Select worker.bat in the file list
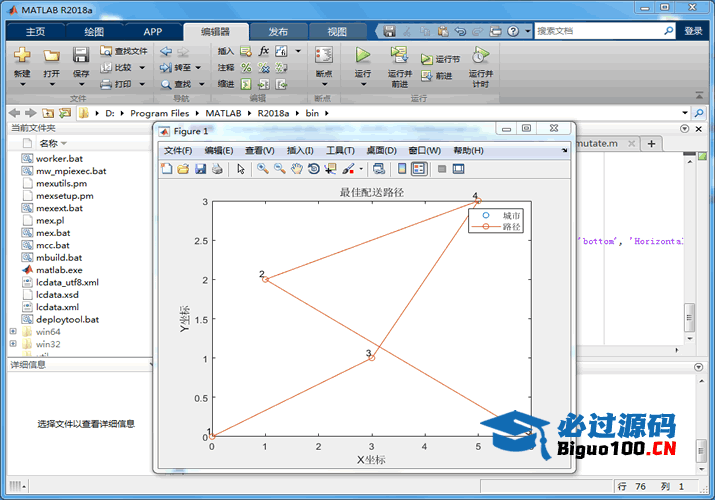Image resolution: width=715 pixels, height=500 pixels. tap(59, 159)
